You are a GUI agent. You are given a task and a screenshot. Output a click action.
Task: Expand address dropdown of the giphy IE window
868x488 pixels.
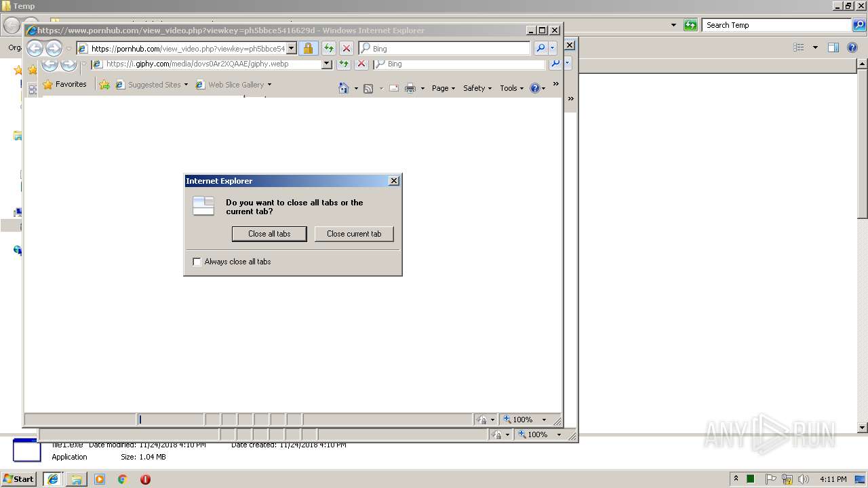[327, 64]
